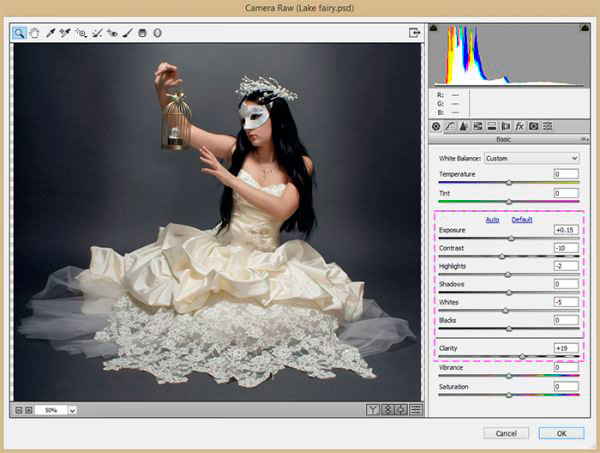Screen dimensions: 600x453
Task: Click the OK button
Action: coord(561,433)
